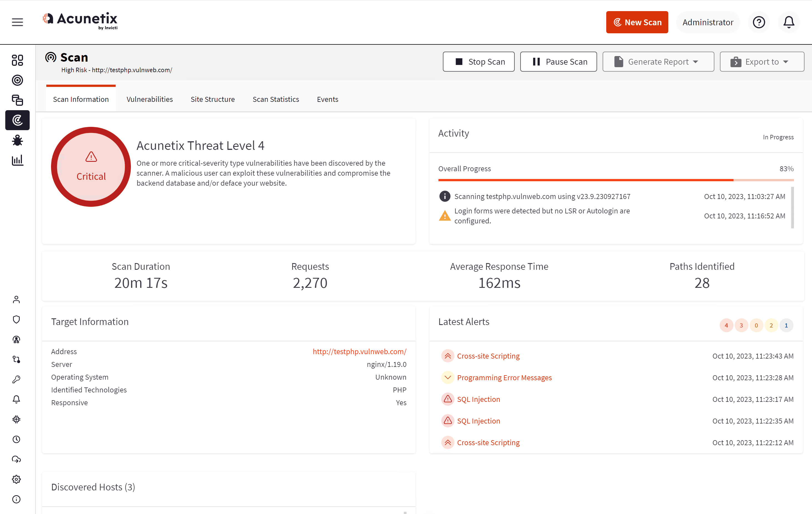812x514 pixels.
Task: Open the testphp.vulnweb.com address link
Action: [359, 351]
